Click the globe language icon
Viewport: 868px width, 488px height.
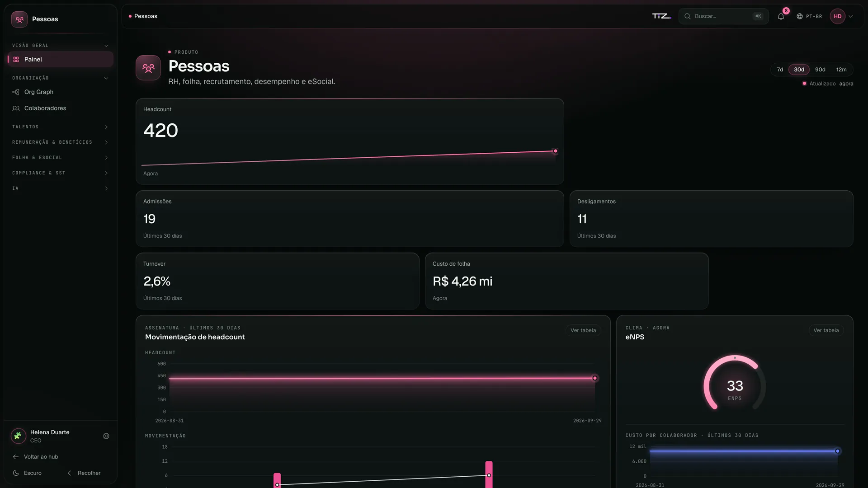pos(800,16)
